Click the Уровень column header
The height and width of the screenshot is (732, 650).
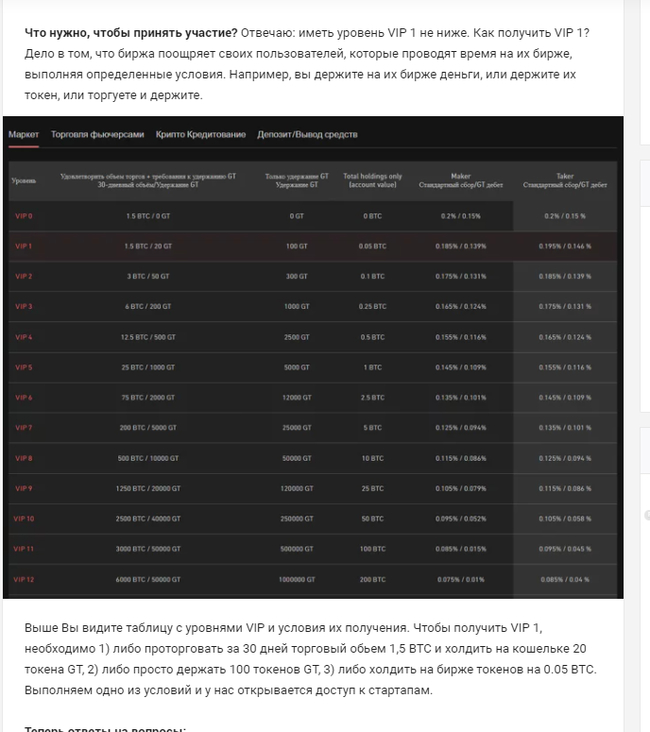click(23, 181)
